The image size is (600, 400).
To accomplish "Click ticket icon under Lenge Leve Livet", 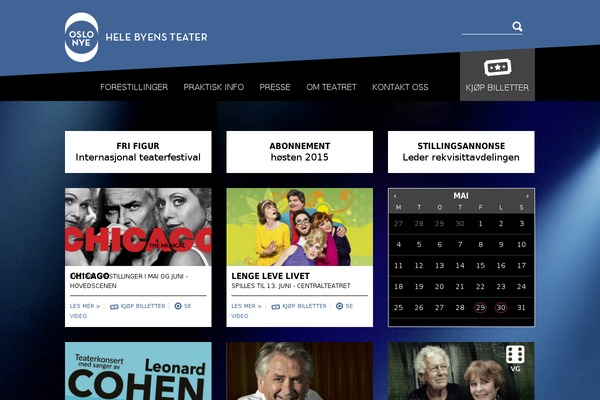I will click(x=276, y=307).
